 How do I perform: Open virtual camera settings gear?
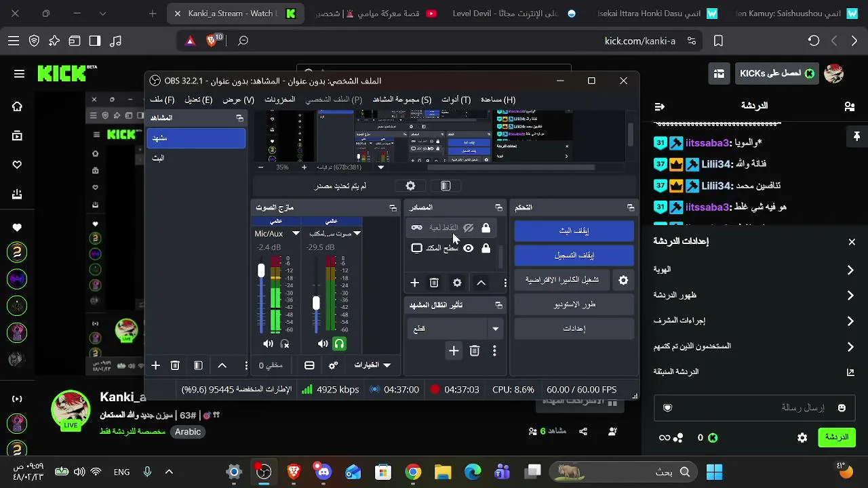pyautogui.click(x=623, y=280)
